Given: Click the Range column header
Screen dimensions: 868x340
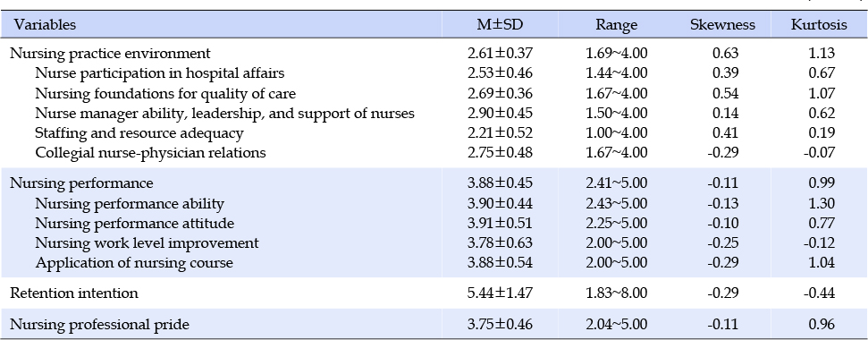Looking at the screenshot, I should pyautogui.click(x=616, y=25).
